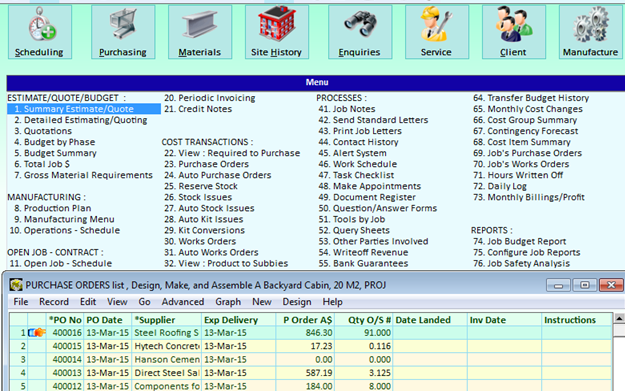The width and height of the screenshot is (625, 391).
Task: Click the empty Instructions cell in row 2
Action: (577, 346)
